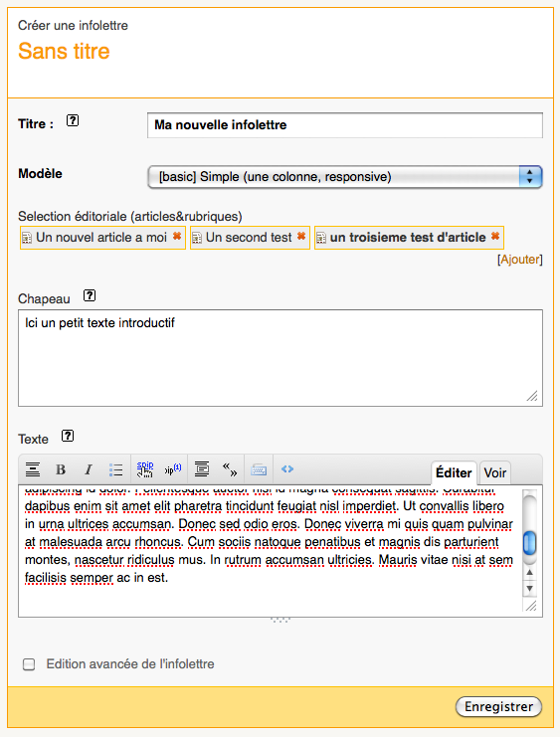Toggle bold formatting in the Texte editor
The height and width of the screenshot is (737, 560).
(x=61, y=469)
